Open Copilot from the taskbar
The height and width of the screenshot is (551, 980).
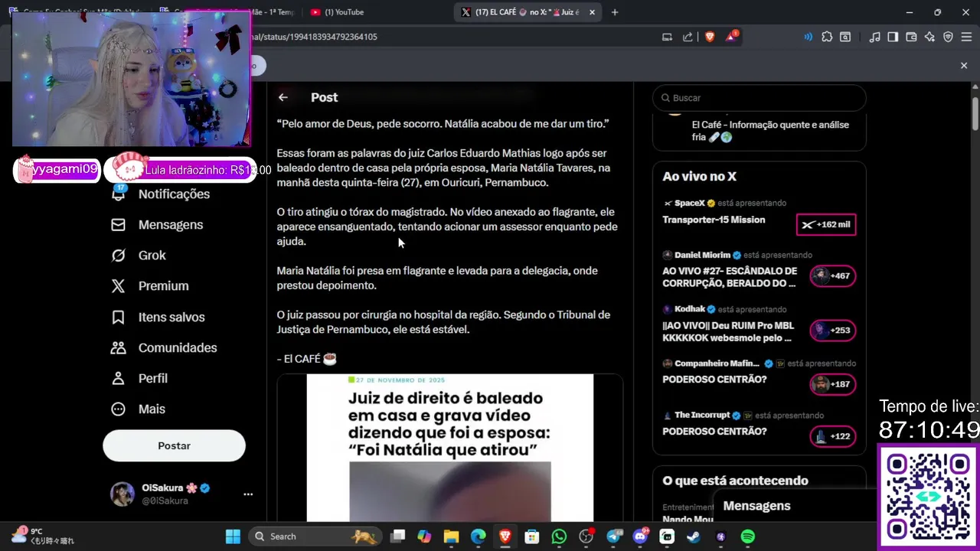(424, 536)
